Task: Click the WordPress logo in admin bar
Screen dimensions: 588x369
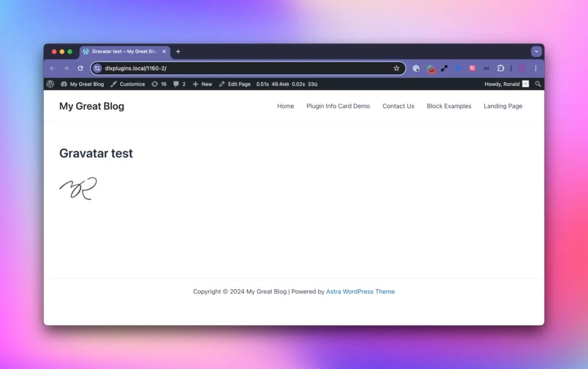Action: click(x=50, y=84)
